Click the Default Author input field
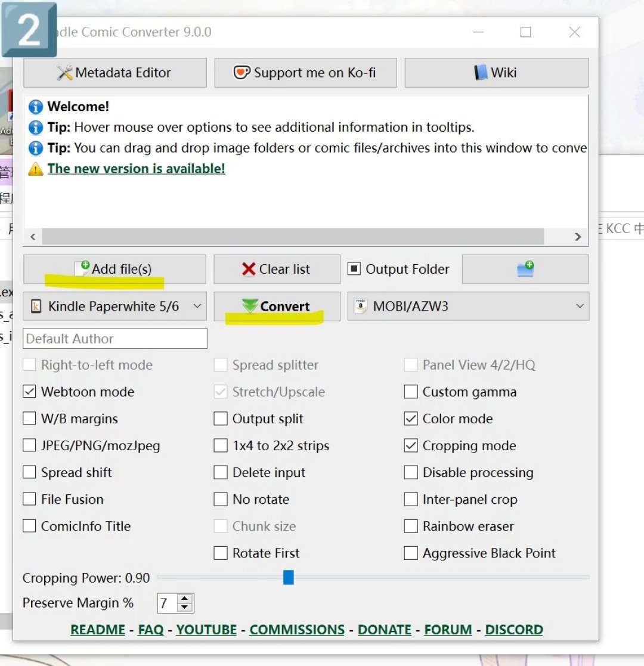The image size is (644, 666). click(115, 339)
